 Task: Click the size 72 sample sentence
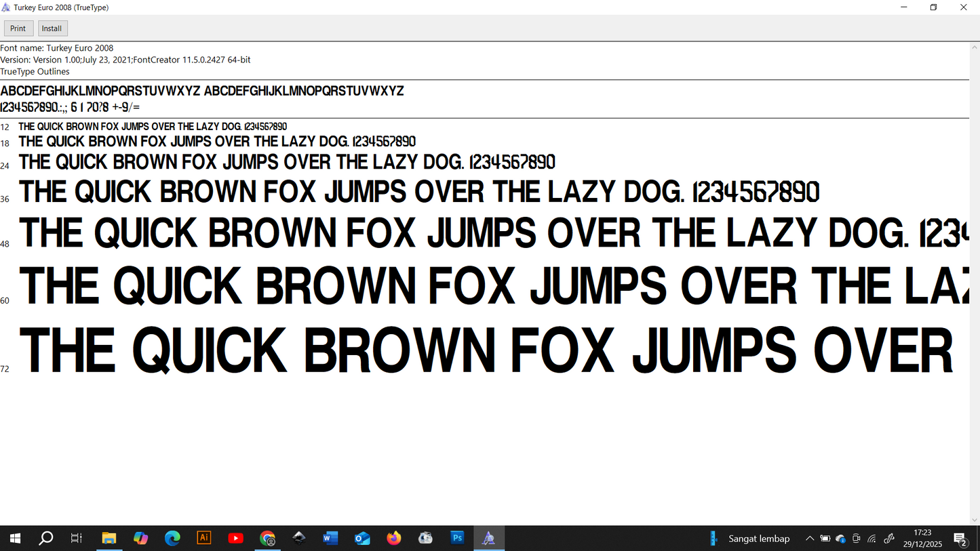pos(486,350)
